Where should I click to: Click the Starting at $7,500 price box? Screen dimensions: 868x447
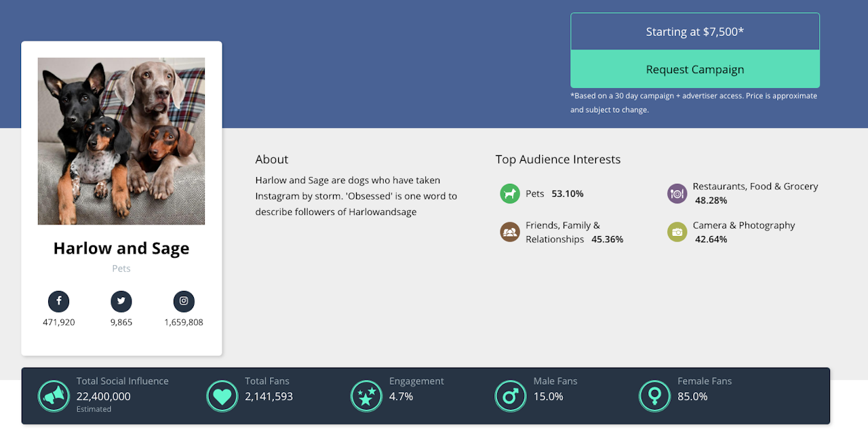pyautogui.click(x=695, y=32)
